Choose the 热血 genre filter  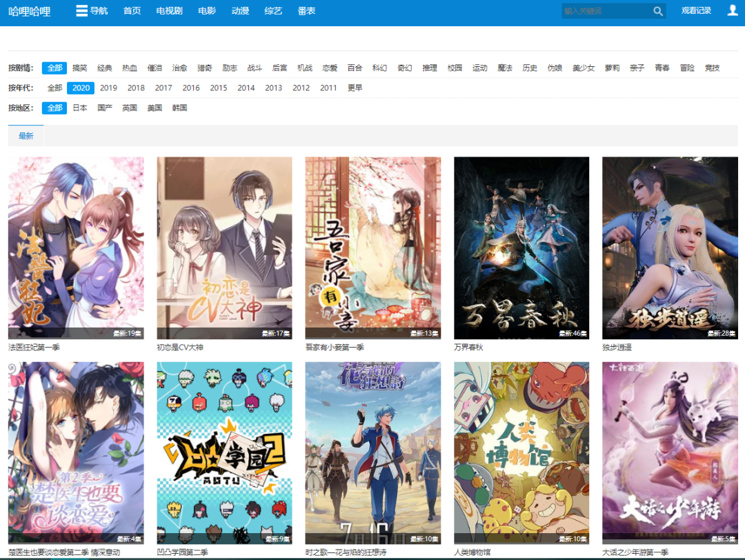coord(130,68)
